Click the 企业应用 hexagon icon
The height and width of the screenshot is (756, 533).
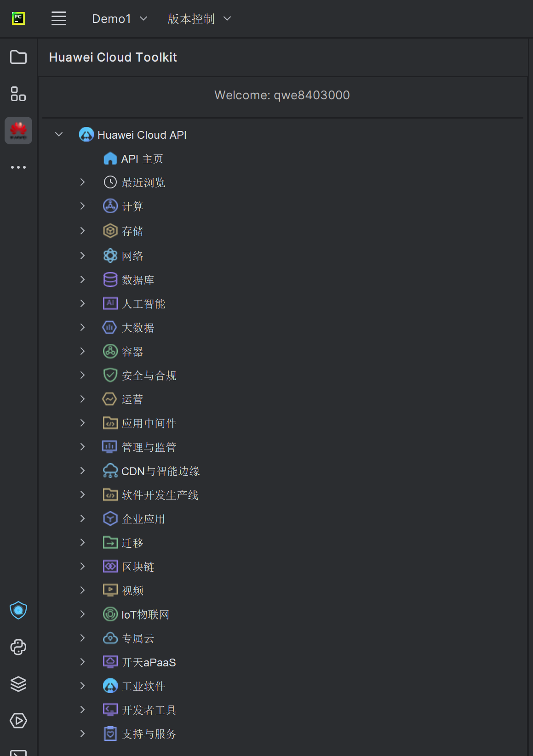110,519
